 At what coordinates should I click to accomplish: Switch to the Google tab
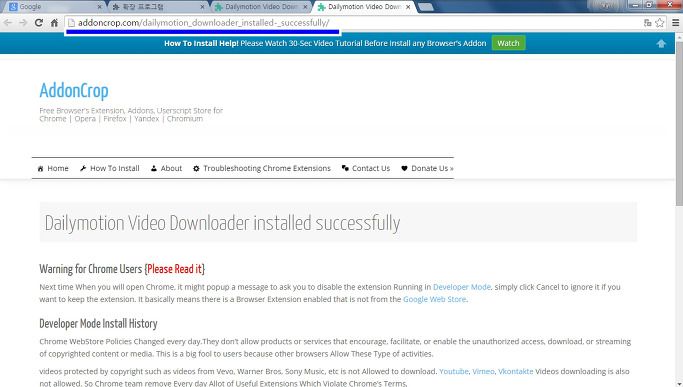(54, 7)
